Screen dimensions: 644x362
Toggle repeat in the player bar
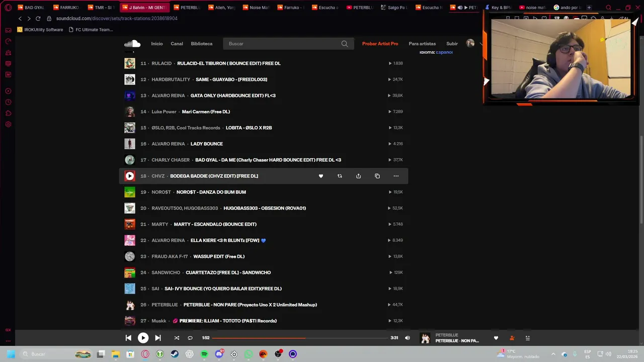(190, 338)
